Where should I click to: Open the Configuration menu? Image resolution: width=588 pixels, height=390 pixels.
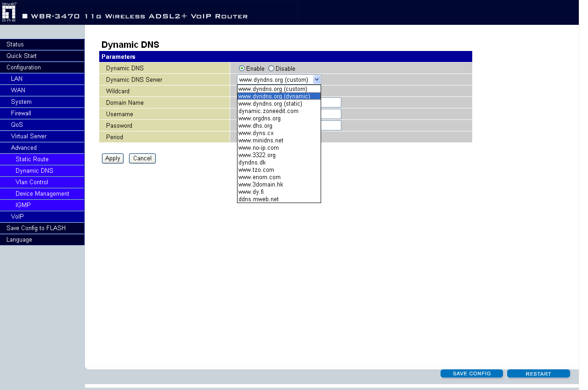pos(42,67)
